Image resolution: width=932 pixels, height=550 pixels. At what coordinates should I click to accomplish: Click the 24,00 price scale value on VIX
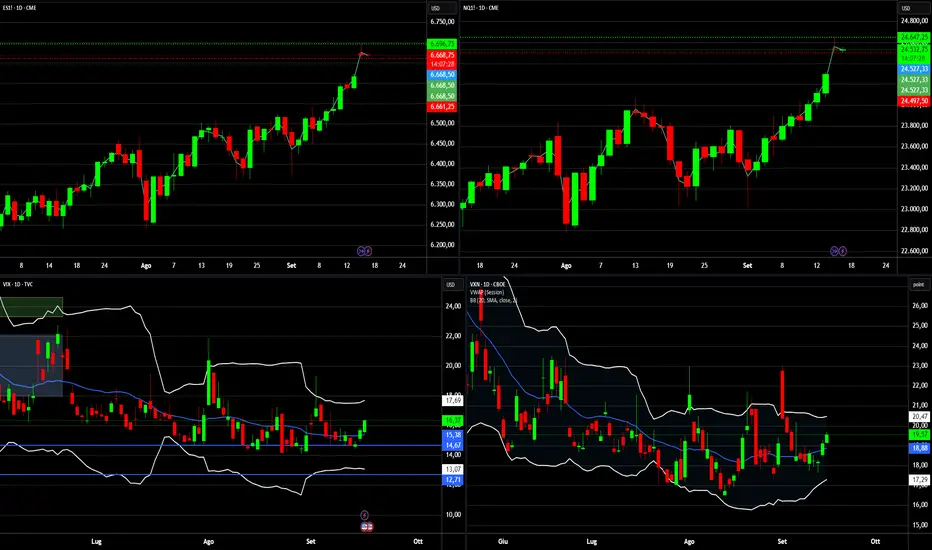[x=453, y=306]
